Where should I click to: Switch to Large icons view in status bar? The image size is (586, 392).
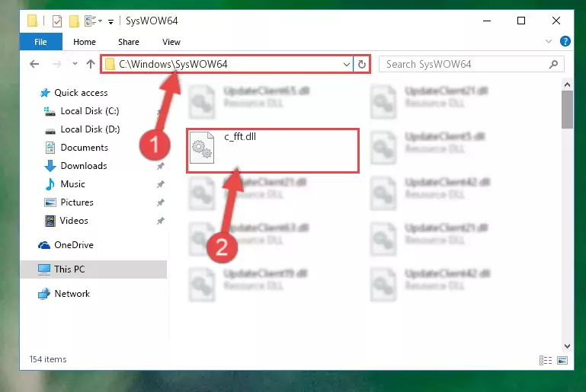coord(562,360)
